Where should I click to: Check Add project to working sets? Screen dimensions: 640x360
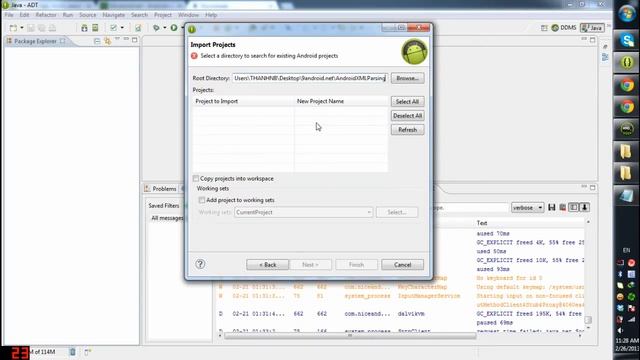[x=202, y=200]
